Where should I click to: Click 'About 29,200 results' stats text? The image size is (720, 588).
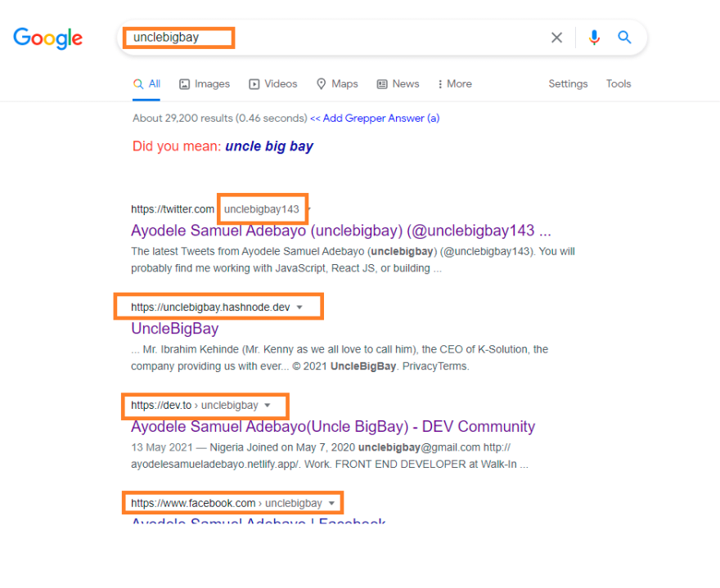point(219,119)
